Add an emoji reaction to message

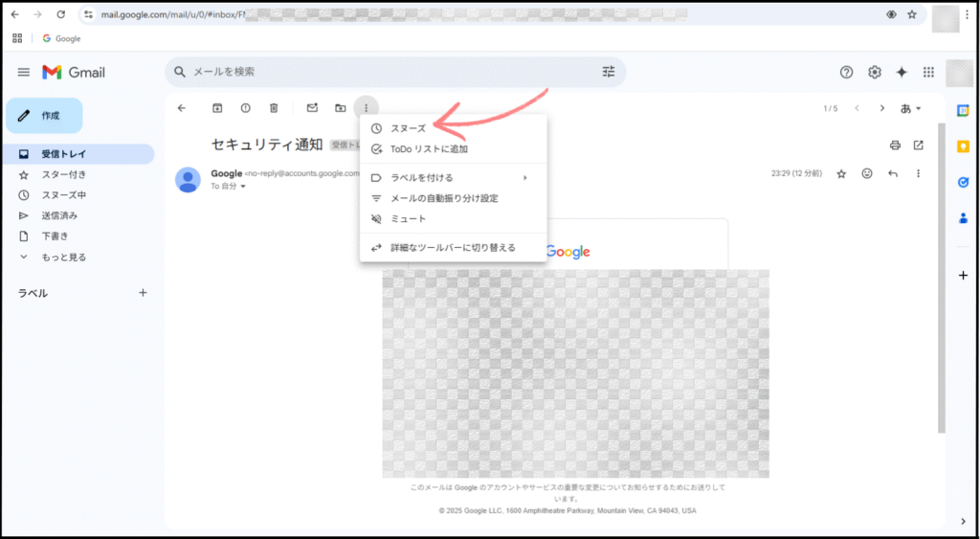pyautogui.click(x=867, y=174)
